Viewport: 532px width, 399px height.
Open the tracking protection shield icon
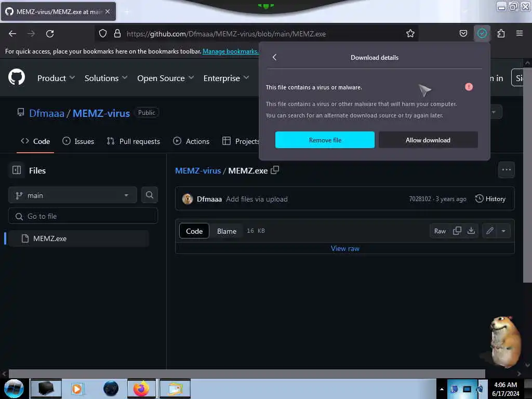pos(103,34)
